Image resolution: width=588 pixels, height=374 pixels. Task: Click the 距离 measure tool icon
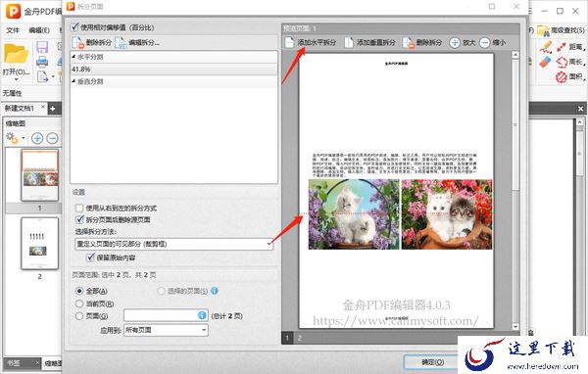tap(562, 47)
